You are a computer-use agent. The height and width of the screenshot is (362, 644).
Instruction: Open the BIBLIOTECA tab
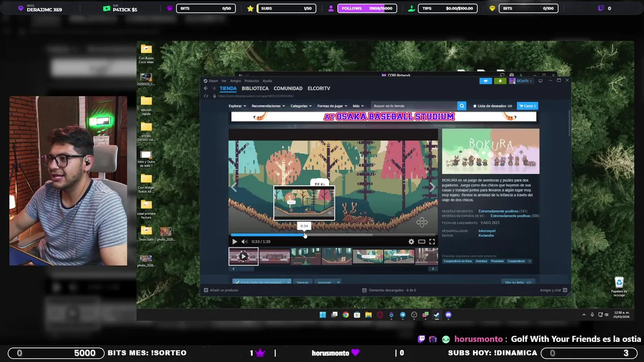pos(255,88)
